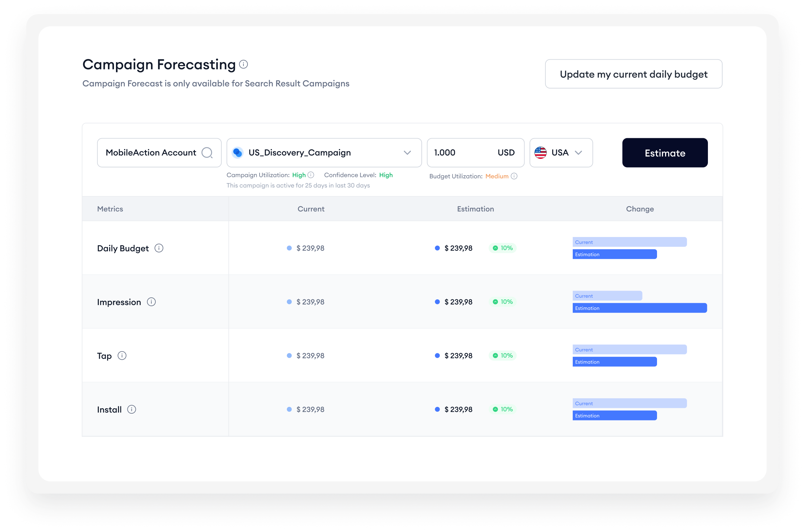Expand the US_Discovery_Campaign dropdown

point(408,153)
